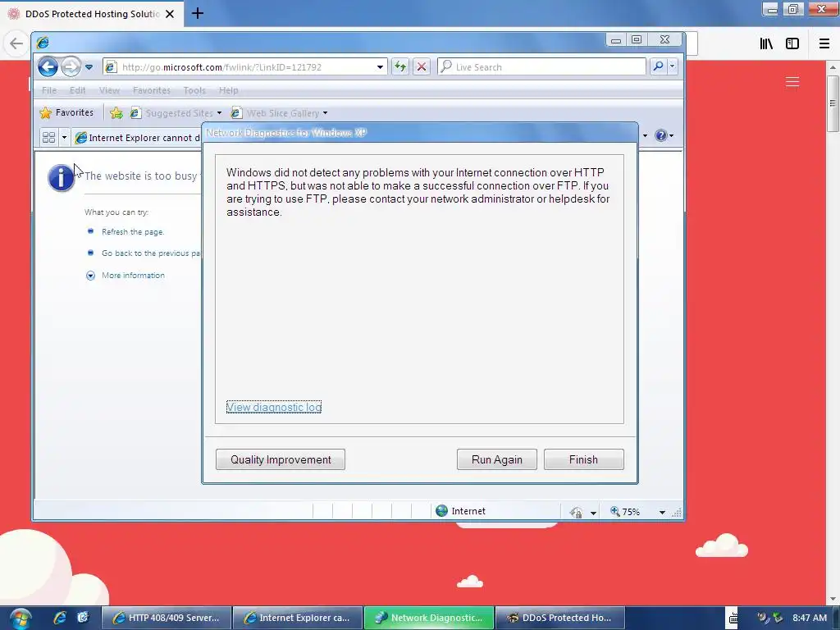Switch to Internet Explorer ca... taskbar item
This screenshot has height=630, width=840.
(298, 618)
